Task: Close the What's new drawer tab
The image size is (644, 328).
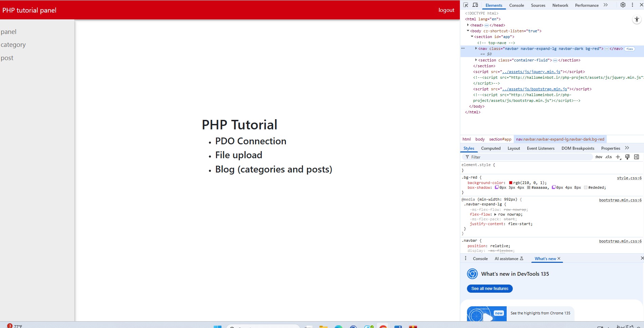Action: [x=559, y=258]
